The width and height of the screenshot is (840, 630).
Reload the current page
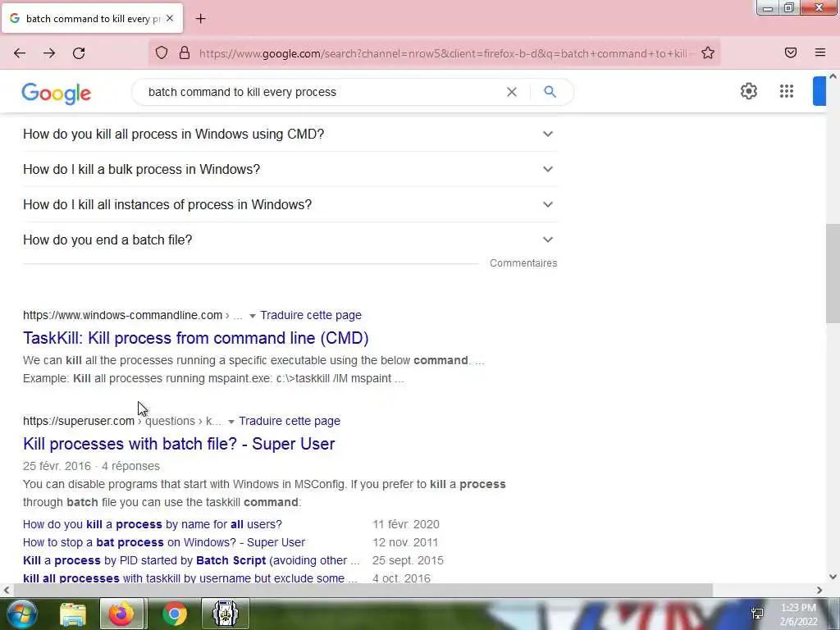coord(79,53)
